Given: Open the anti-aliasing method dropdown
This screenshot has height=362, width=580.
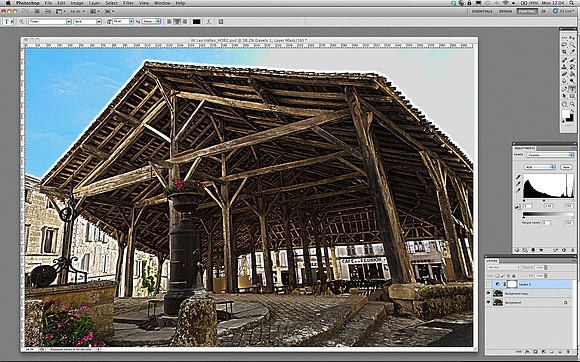Looking at the screenshot, I should 152,21.
